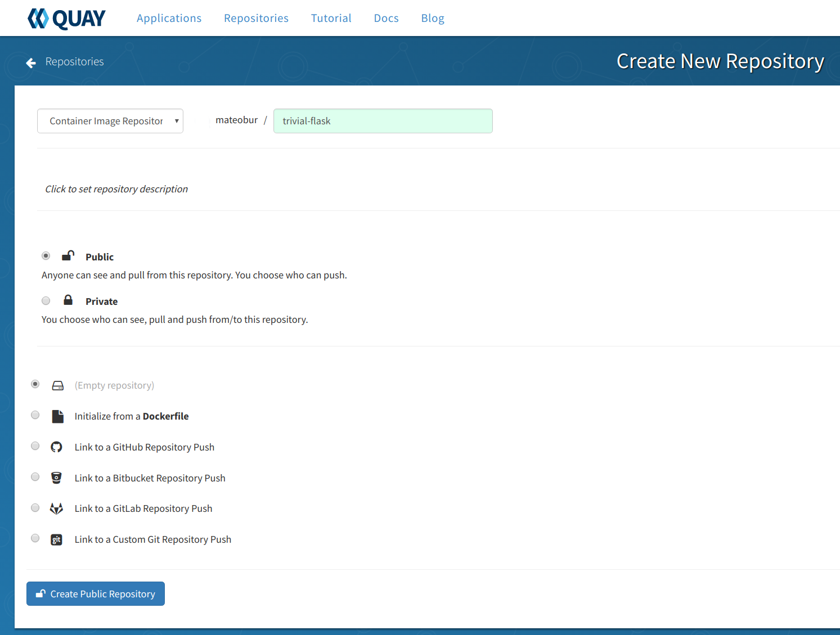Click the closed padlock Private icon
Viewport: 840px width, 635px height.
68,300
